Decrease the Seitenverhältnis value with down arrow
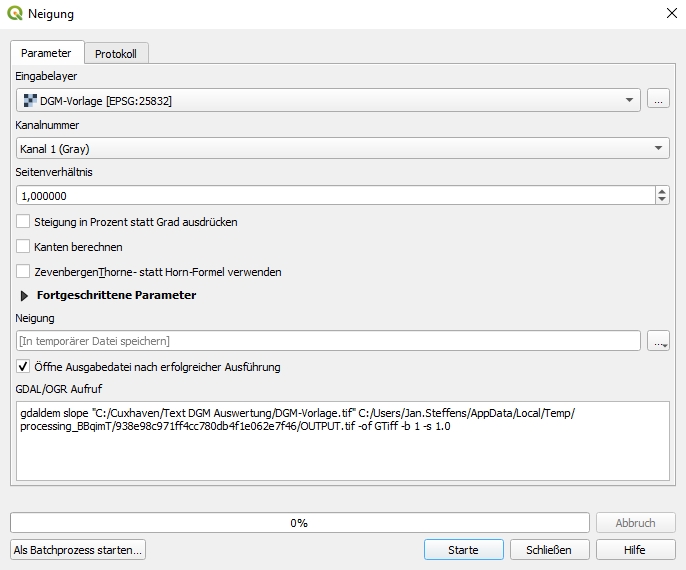The width and height of the screenshot is (686, 570). [662, 200]
